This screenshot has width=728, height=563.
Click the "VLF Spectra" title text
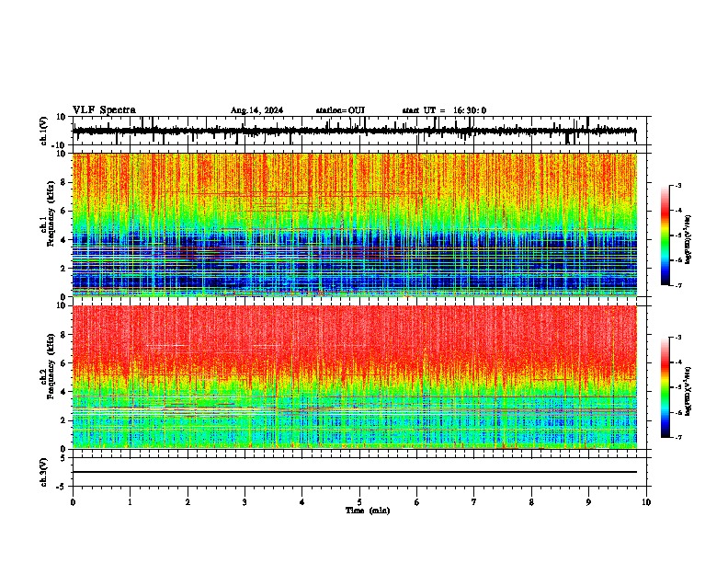coord(104,110)
